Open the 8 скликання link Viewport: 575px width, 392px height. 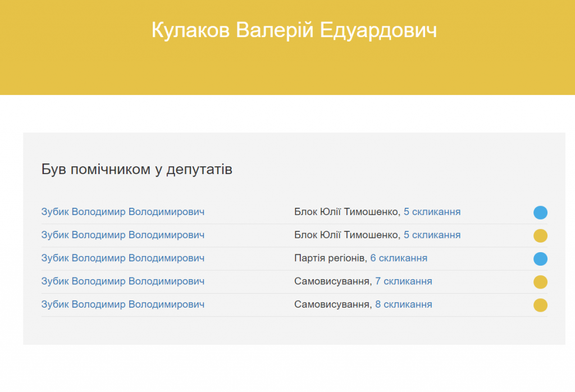click(x=403, y=304)
